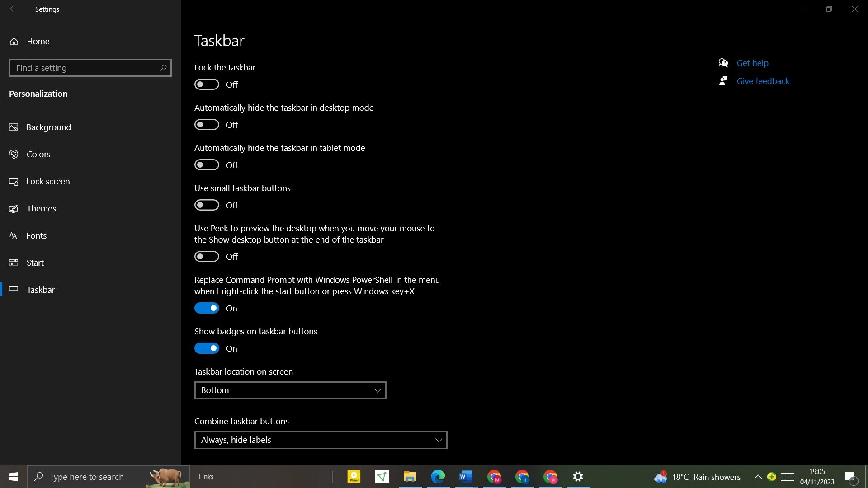Select Home in the Settings sidebar
The image size is (868, 488).
coord(38,41)
